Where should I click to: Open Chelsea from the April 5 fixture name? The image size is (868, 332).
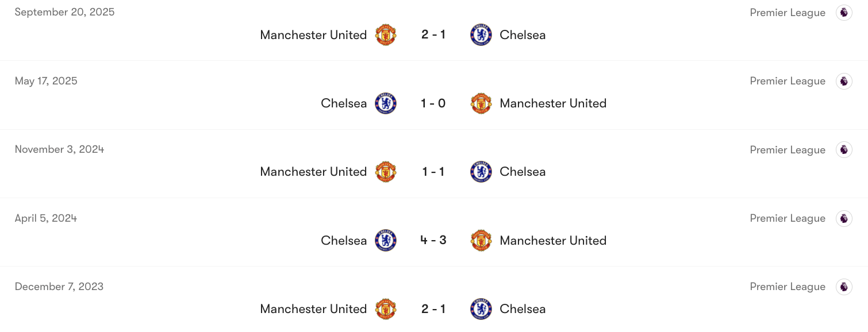coord(344,240)
